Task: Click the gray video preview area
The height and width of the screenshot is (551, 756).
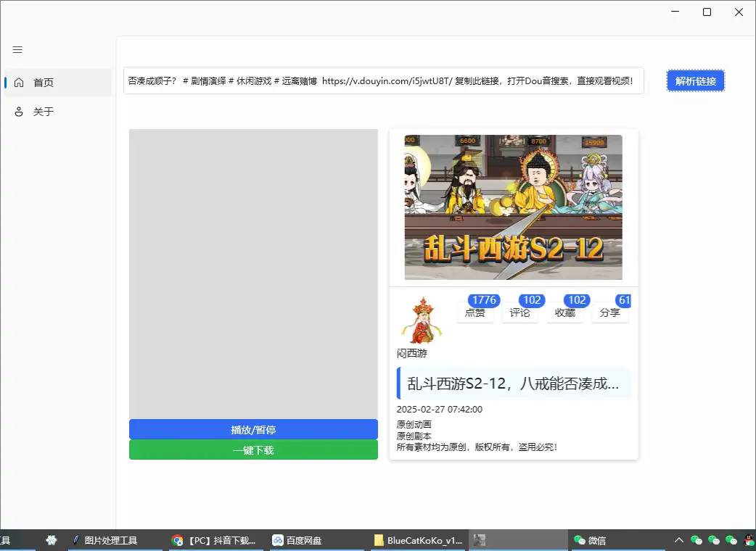Action: [x=253, y=273]
